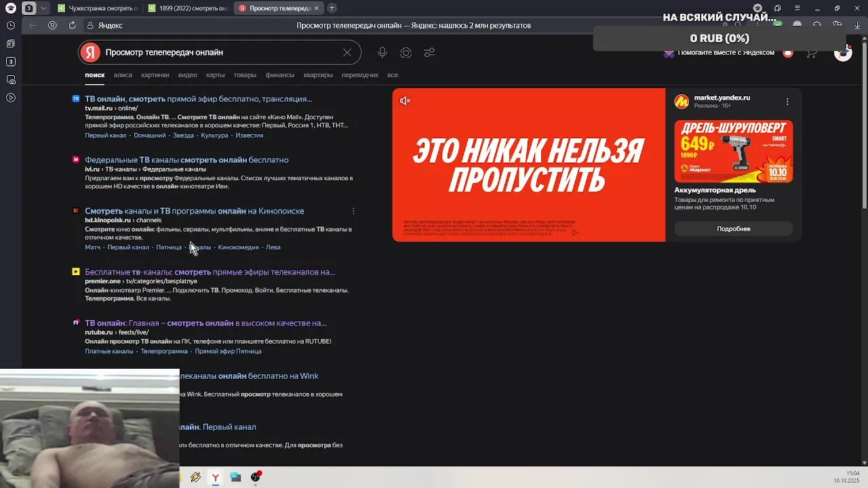Viewport: 868px width, 488px height.
Task: Go back to previous page
Action: (33, 25)
